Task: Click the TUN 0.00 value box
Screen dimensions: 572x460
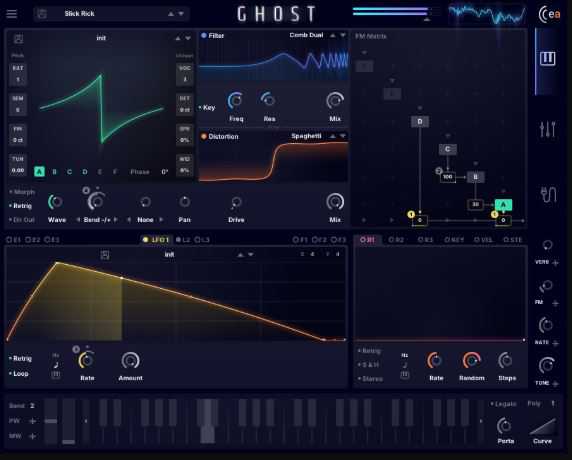Action: pos(18,165)
